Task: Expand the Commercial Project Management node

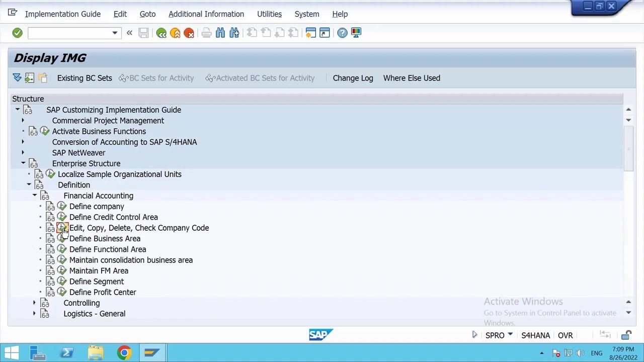Action: pos(23,121)
